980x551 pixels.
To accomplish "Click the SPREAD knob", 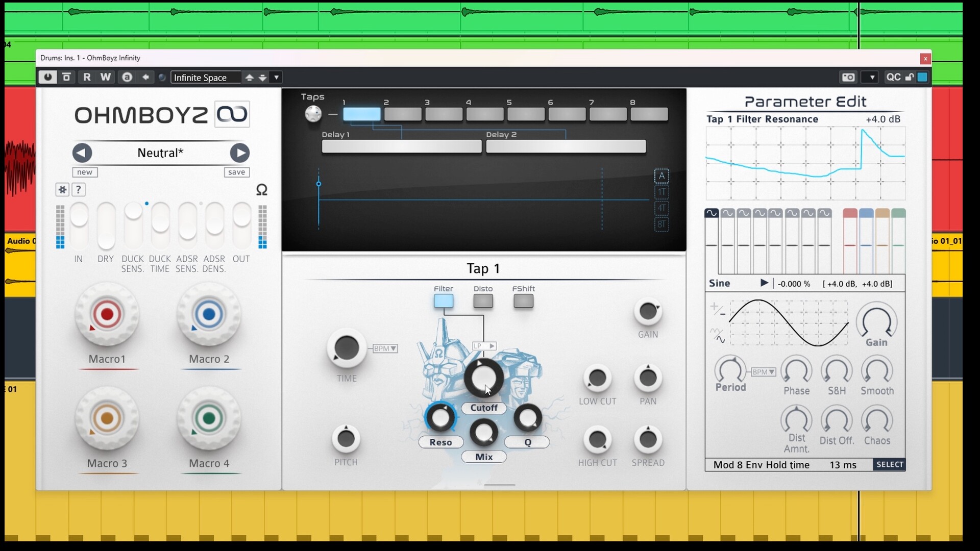I will pyautogui.click(x=648, y=439).
